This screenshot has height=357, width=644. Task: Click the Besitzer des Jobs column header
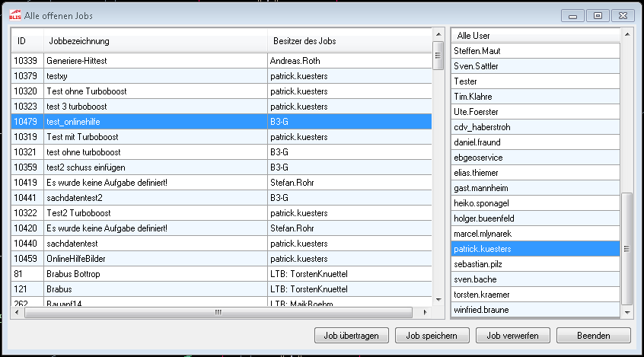(348, 40)
